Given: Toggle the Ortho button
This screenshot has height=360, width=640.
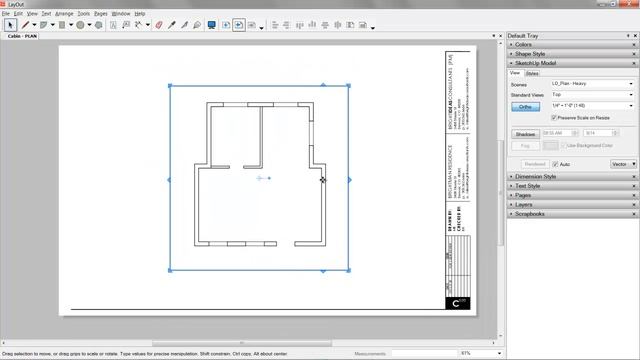Looking at the screenshot, I should coord(525,107).
